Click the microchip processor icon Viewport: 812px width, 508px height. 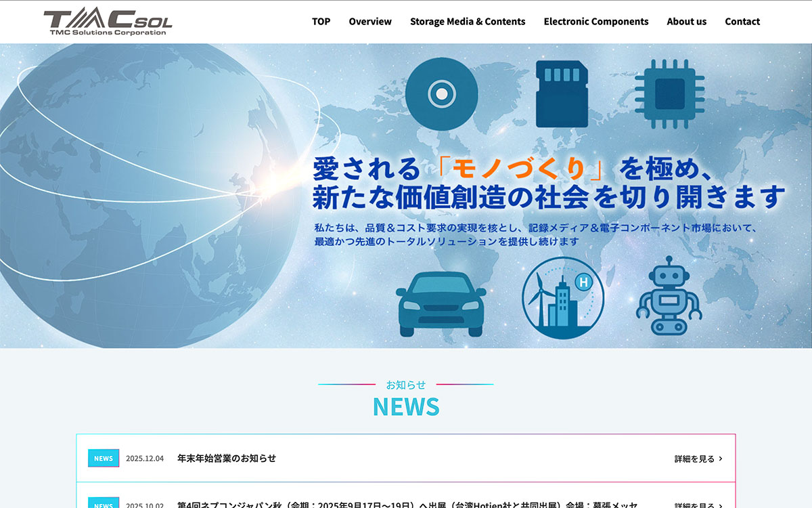pos(669,93)
